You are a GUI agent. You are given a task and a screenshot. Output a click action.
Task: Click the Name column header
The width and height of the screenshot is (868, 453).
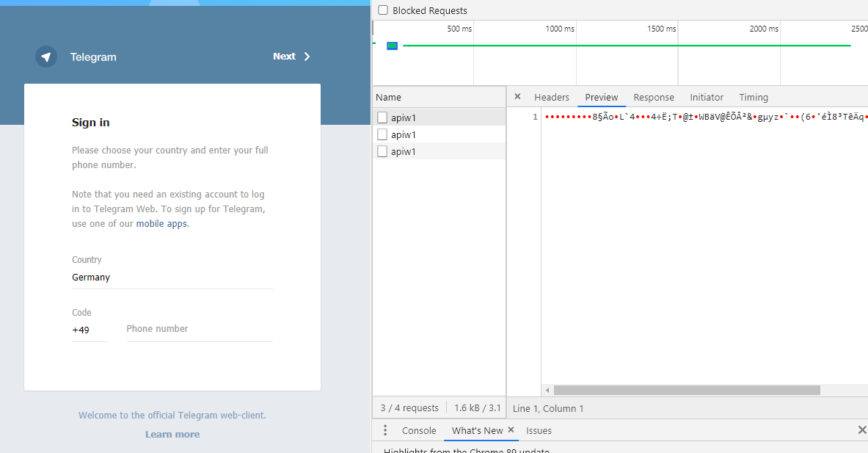[439, 97]
